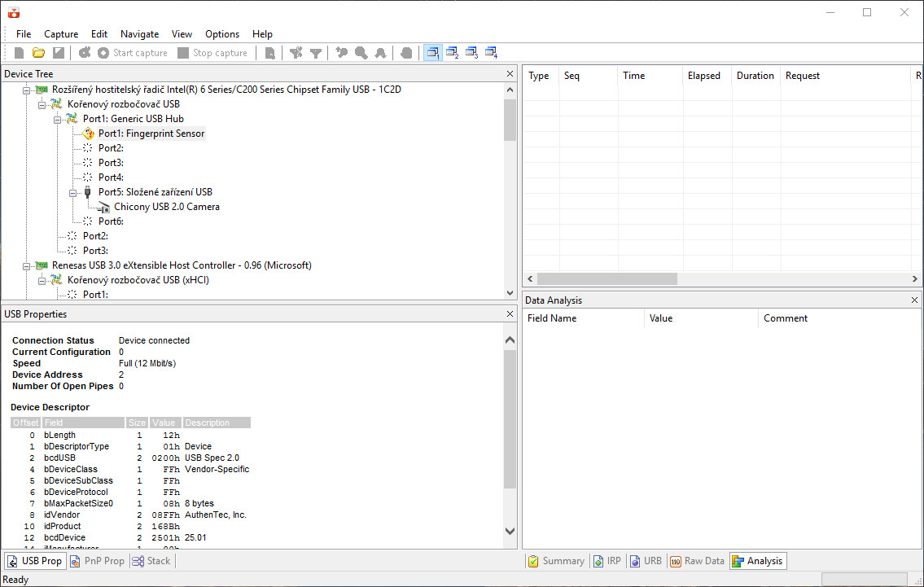Image resolution: width=924 pixels, height=587 pixels.
Task: Collapse the Port1: Generic USB Hub node
Action: click(57, 120)
